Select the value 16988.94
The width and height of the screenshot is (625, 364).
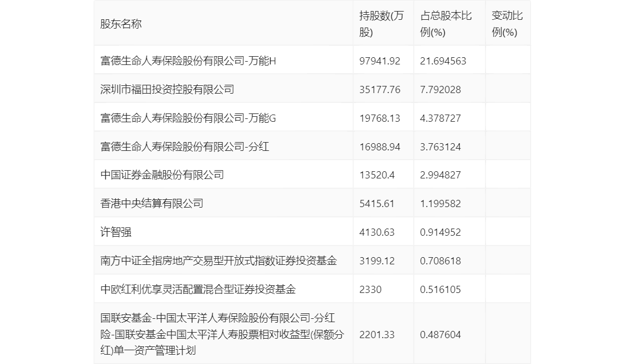point(379,147)
